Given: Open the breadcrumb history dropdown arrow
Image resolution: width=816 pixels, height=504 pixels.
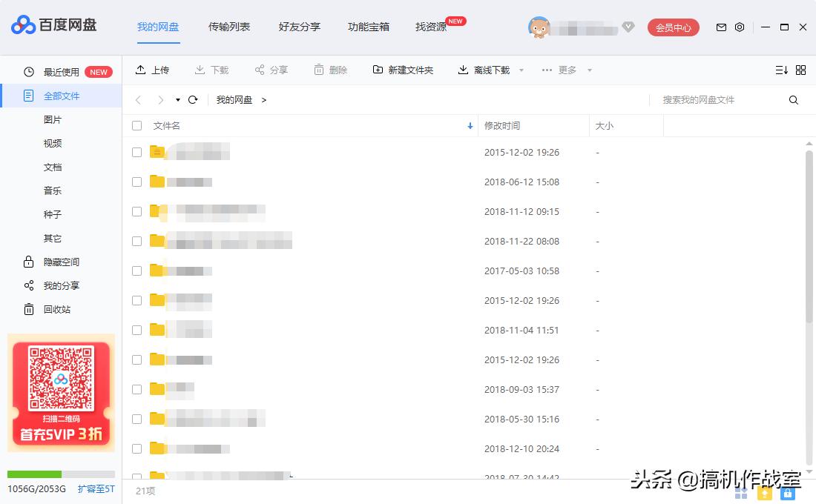Looking at the screenshot, I should pyautogui.click(x=178, y=99).
